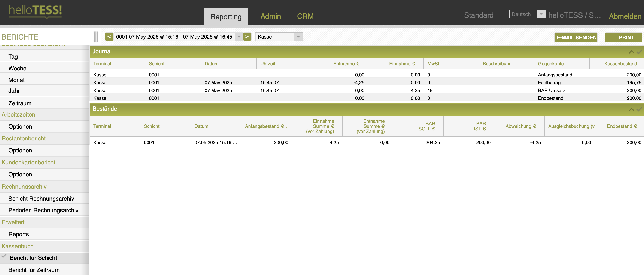
Task: Sort Journal by Uhrzeit column
Action: click(284, 63)
